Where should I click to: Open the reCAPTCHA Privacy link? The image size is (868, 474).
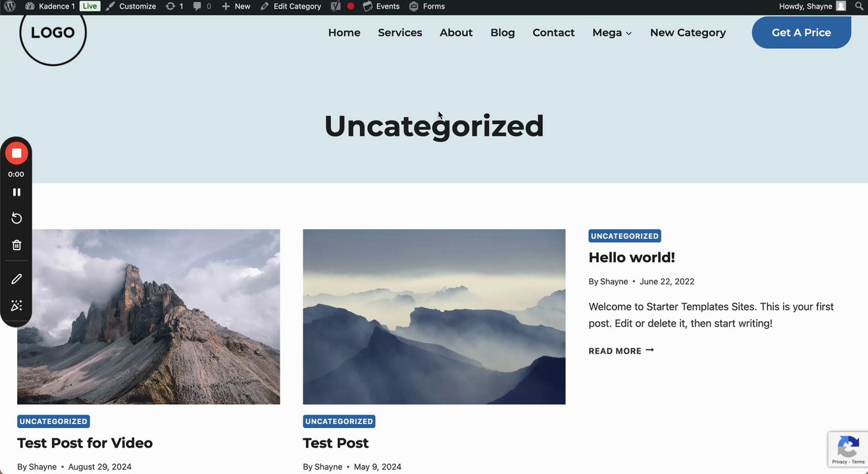pos(840,462)
